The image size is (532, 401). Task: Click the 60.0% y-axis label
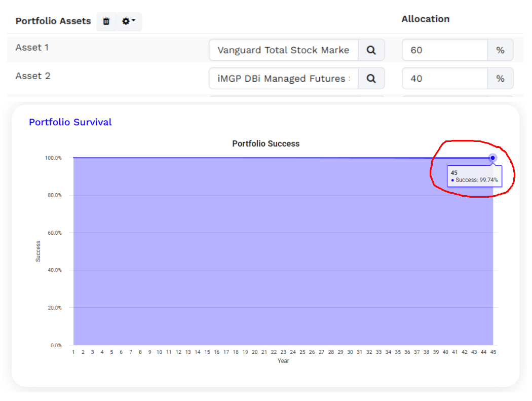[x=55, y=233]
